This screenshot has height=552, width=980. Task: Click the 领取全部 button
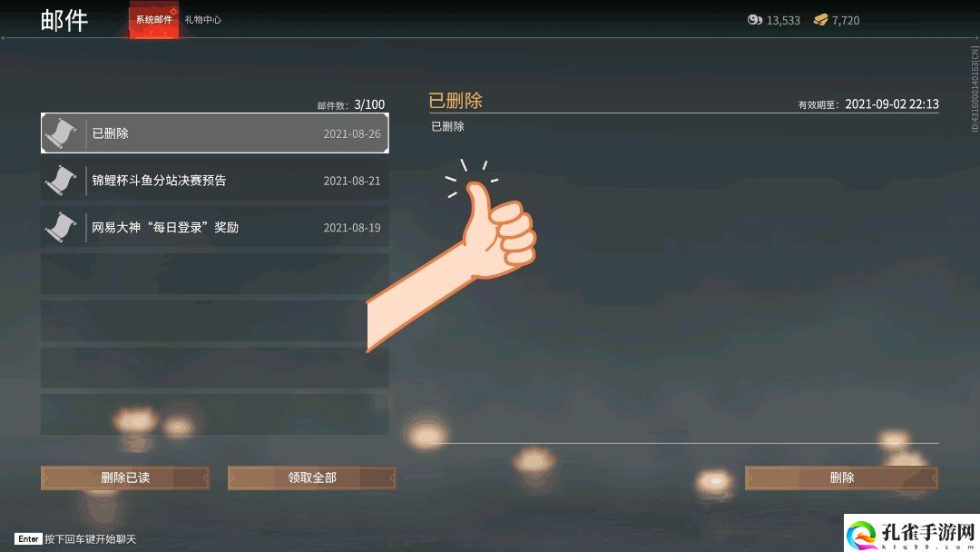[311, 478]
